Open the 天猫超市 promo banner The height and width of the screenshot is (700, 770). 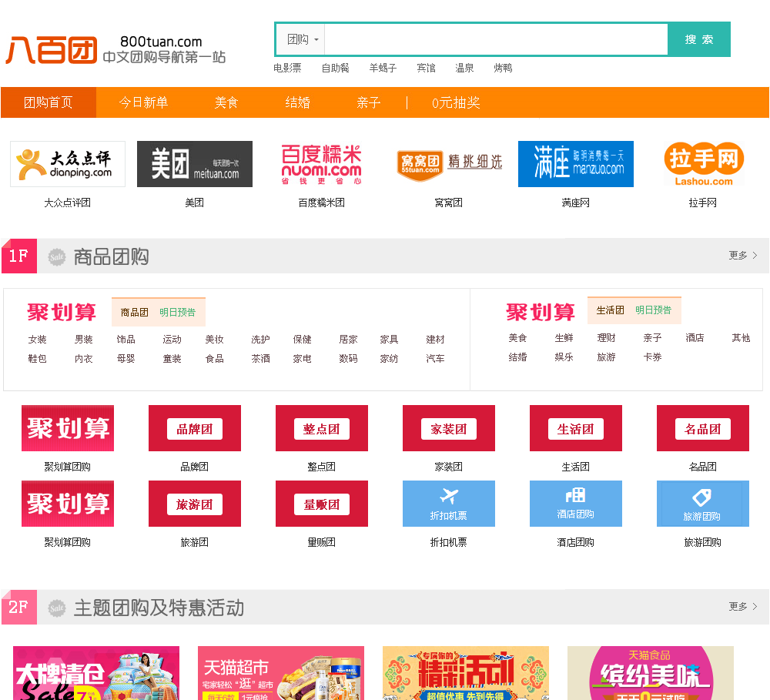point(281,673)
